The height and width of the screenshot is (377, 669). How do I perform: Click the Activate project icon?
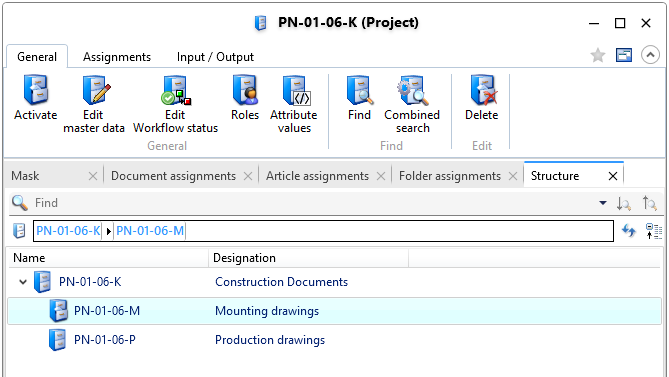pos(36,90)
